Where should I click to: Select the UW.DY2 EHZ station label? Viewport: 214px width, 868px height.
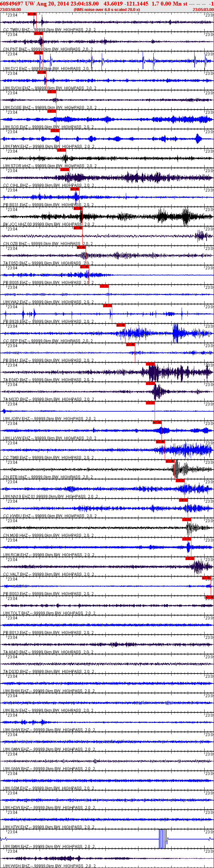pyautogui.click(x=48, y=69)
